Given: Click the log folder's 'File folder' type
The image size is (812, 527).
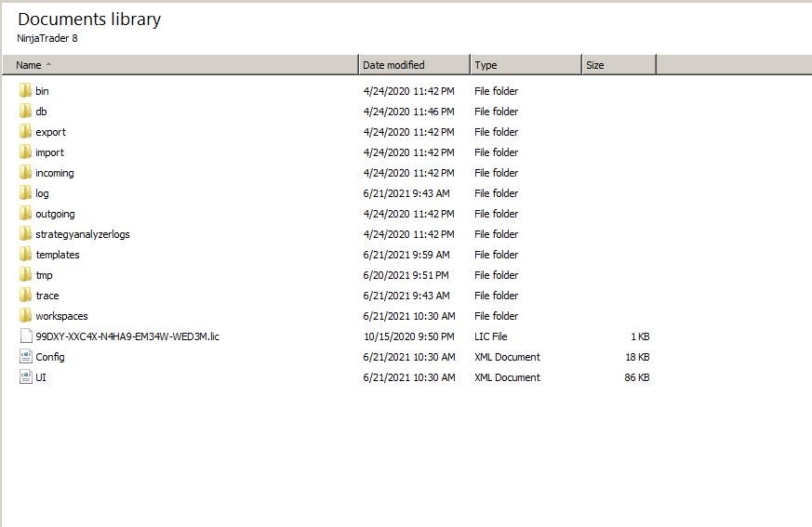Looking at the screenshot, I should coord(496,193).
